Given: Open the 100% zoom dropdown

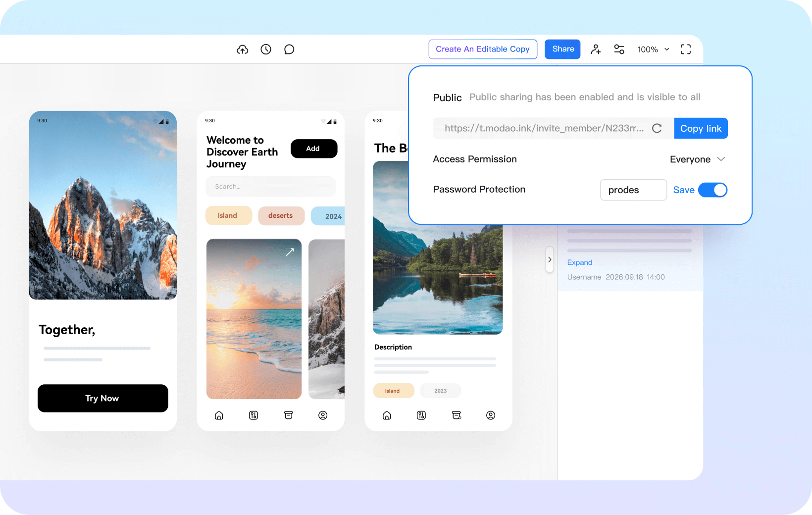Looking at the screenshot, I should pos(653,50).
